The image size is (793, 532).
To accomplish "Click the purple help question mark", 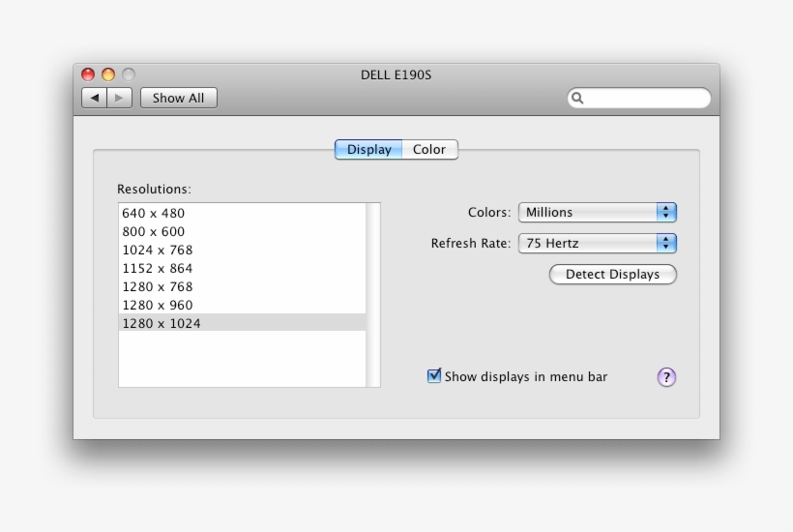I will (666, 377).
